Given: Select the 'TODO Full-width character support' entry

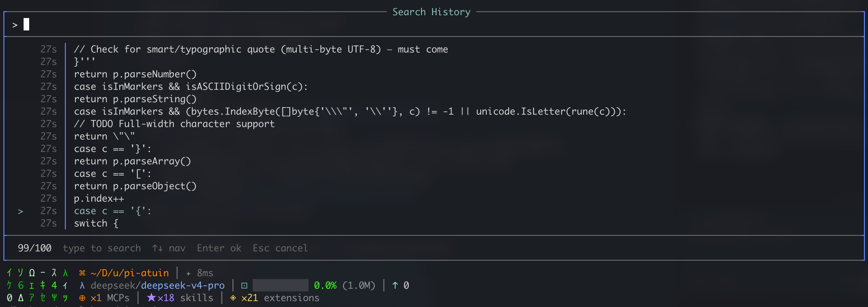Looking at the screenshot, I should pos(174,124).
